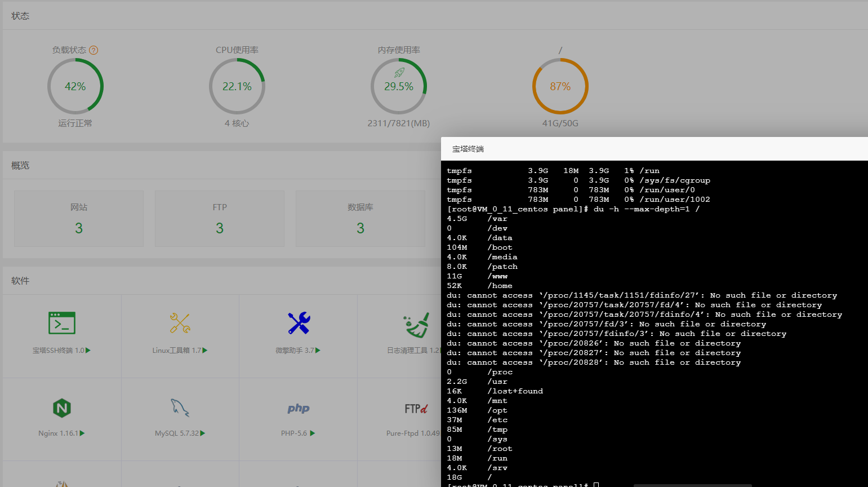Screen dimensions: 868x487
Task: Click the 运行正常 status text
Action: pyautogui.click(x=75, y=123)
